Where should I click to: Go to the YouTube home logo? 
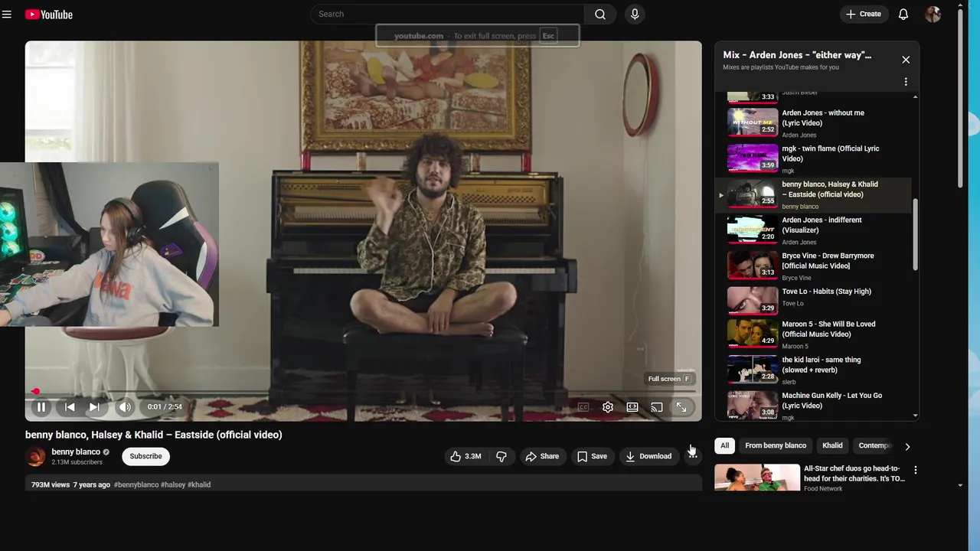pos(49,14)
